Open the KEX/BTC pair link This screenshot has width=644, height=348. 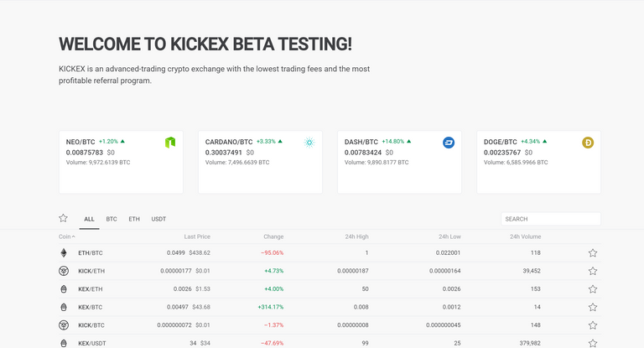click(91, 307)
